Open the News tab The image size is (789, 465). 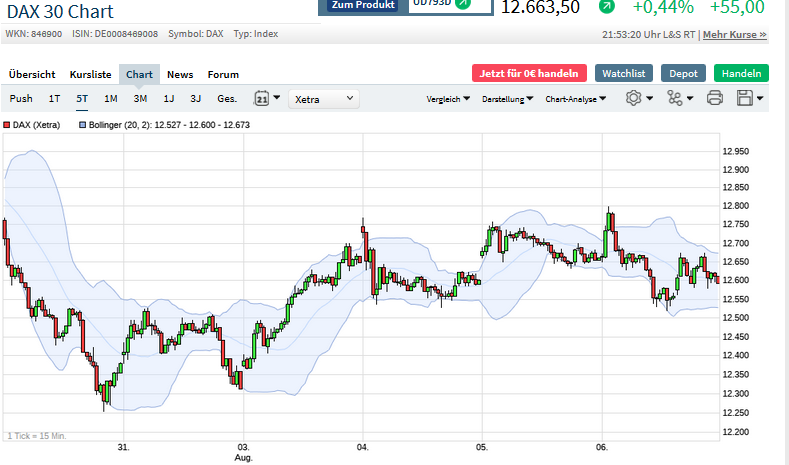(180, 74)
